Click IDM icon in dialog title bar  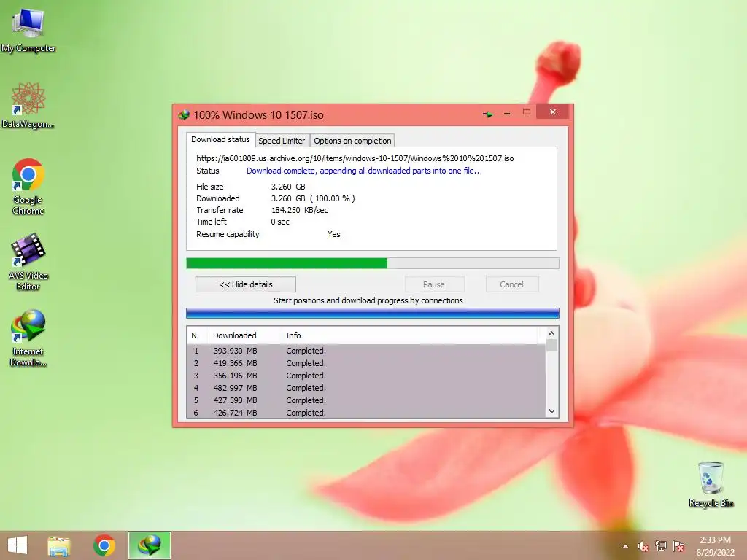pyautogui.click(x=184, y=114)
